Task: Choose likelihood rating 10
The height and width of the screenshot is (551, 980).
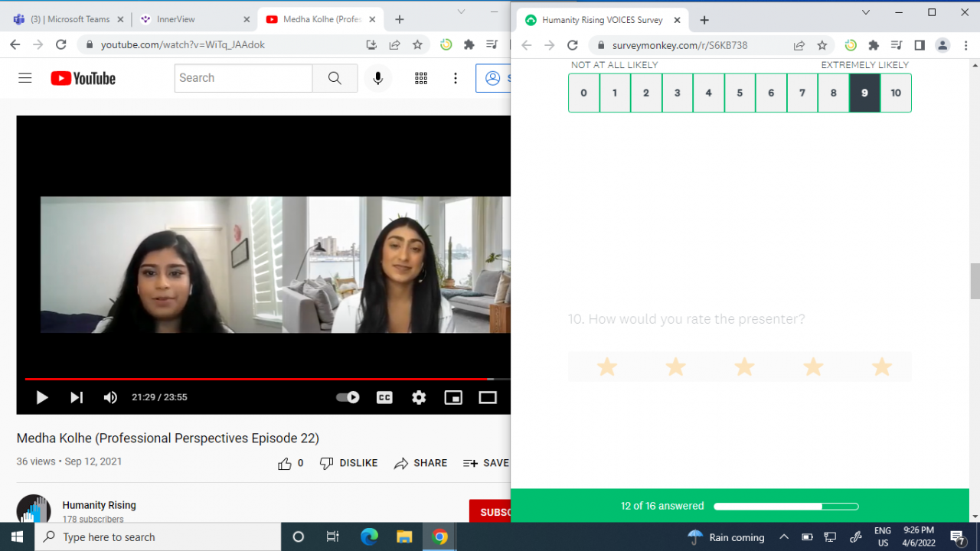Action: tap(896, 93)
